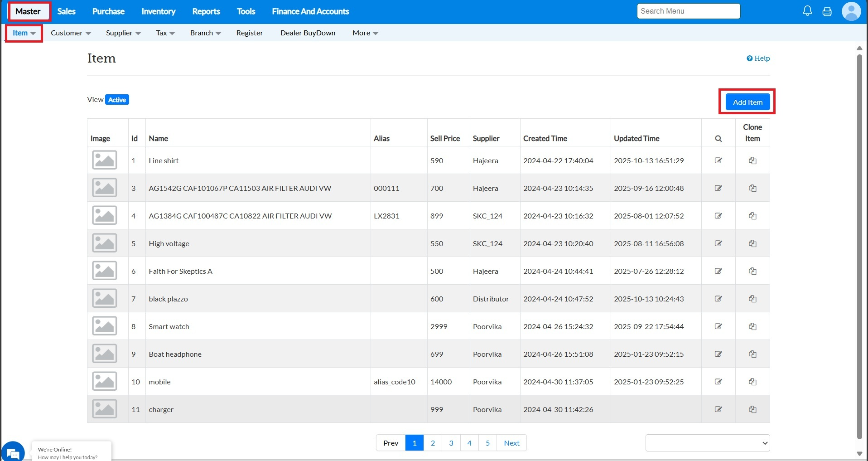Open Finance And Accounts menu
The height and width of the screenshot is (461, 868).
click(x=310, y=11)
